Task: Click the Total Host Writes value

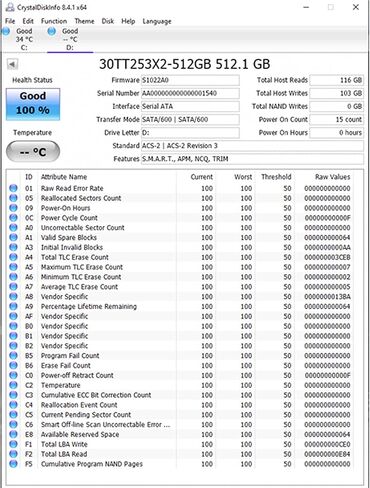Action: pyautogui.click(x=336, y=93)
